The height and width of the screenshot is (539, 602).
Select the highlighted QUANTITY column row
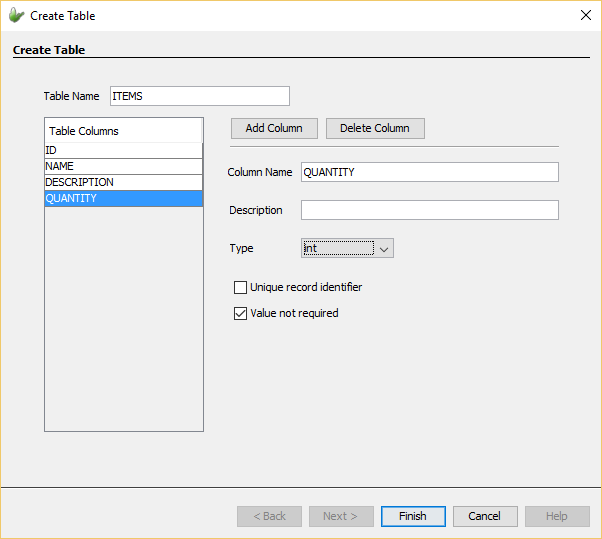(123, 198)
